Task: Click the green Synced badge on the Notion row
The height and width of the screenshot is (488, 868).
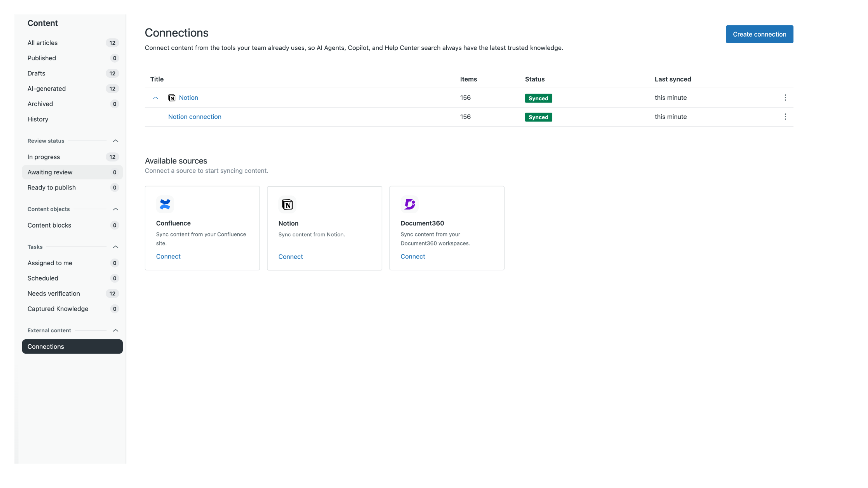Action: pyautogui.click(x=538, y=98)
